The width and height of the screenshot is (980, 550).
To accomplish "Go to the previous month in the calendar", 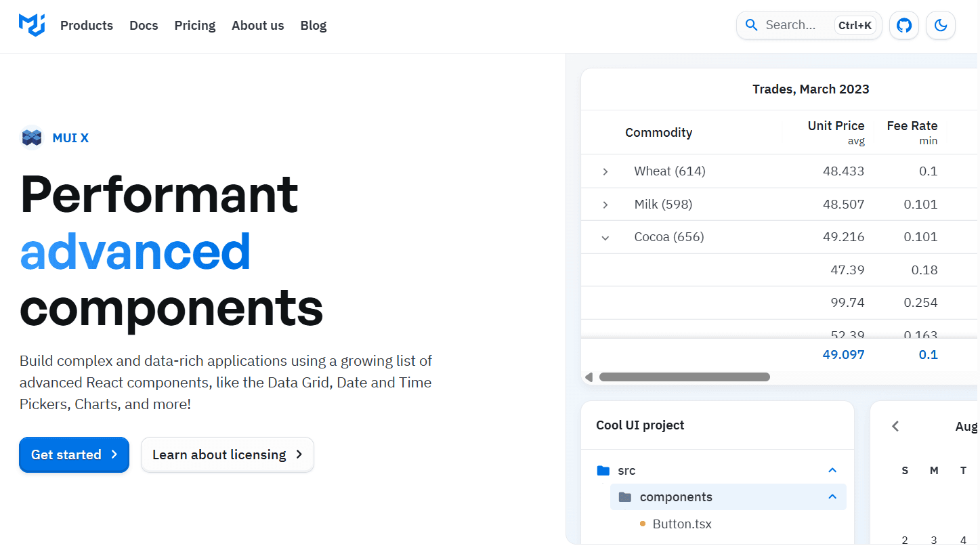I will click(x=895, y=426).
